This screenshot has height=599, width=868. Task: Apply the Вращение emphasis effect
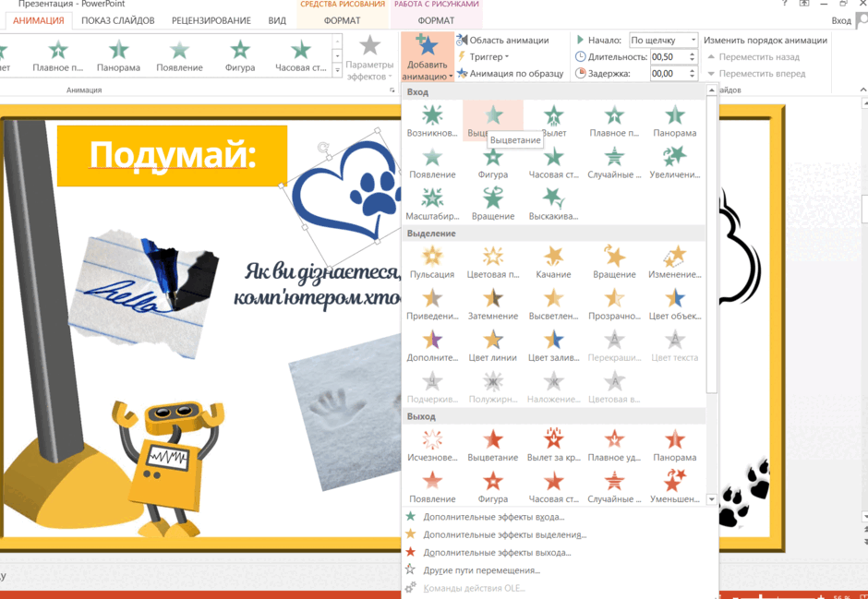coord(614,263)
